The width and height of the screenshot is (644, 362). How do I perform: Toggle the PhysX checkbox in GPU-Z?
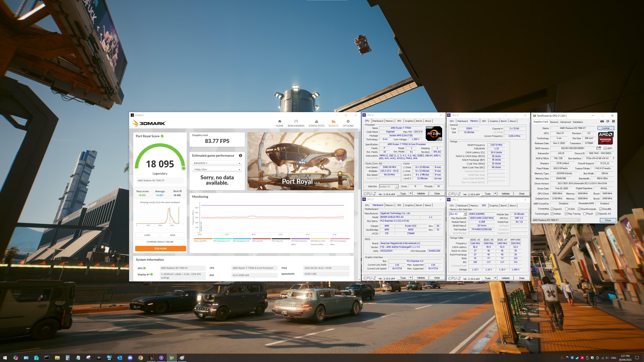click(x=584, y=214)
